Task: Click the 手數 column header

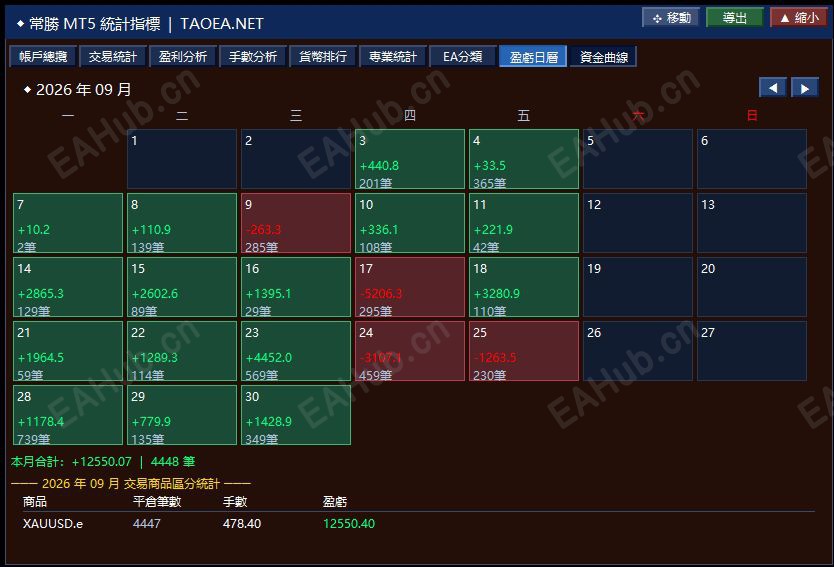Action: coord(235,502)
